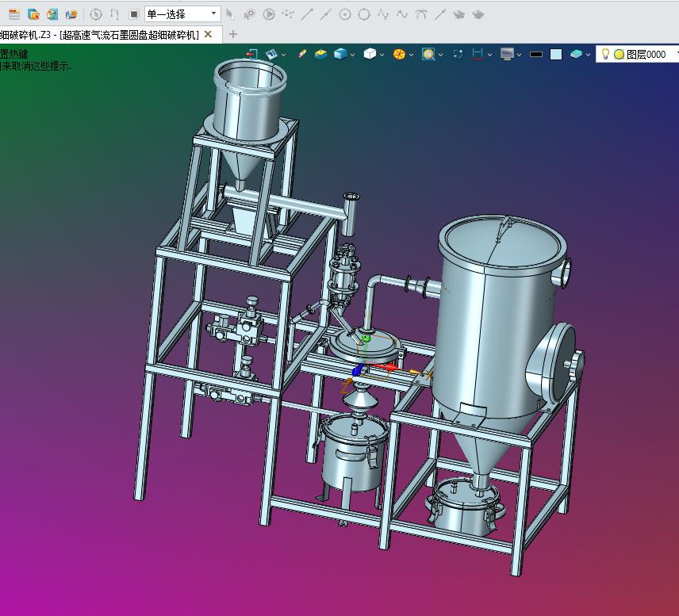Image resolution: width=679 pixels, height=616 pixels.
Task: Click the circle center snap icon
Action: click(345, 14)
